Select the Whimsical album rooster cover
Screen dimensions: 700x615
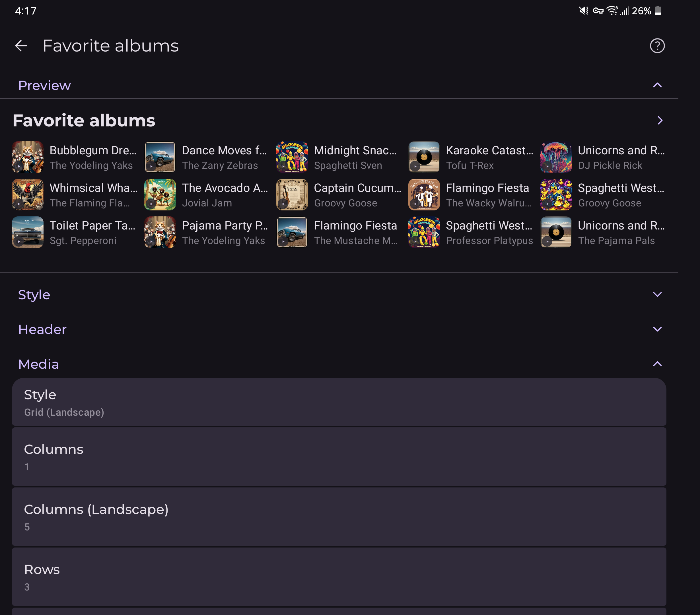pyautogui.click(x=28, y=194)
